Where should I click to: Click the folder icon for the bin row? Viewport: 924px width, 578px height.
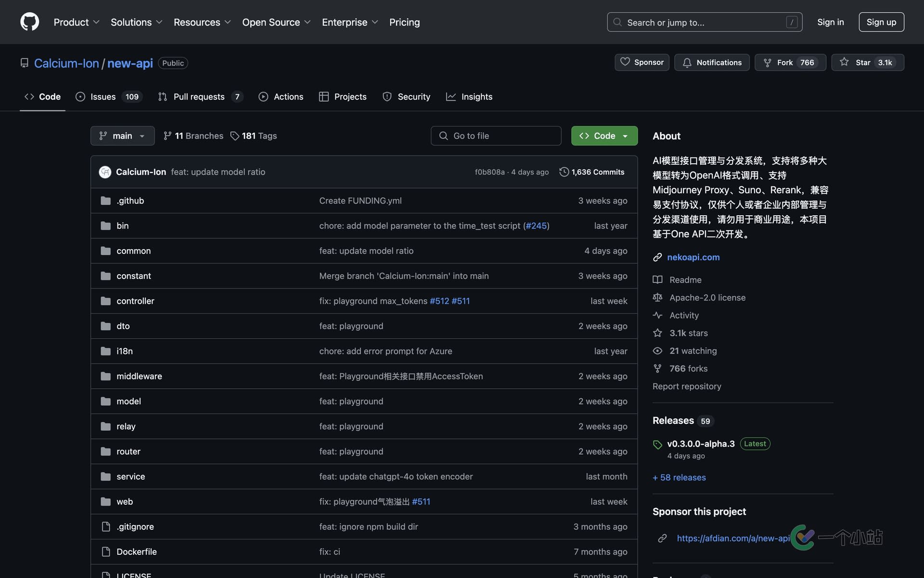coord(105,226)
